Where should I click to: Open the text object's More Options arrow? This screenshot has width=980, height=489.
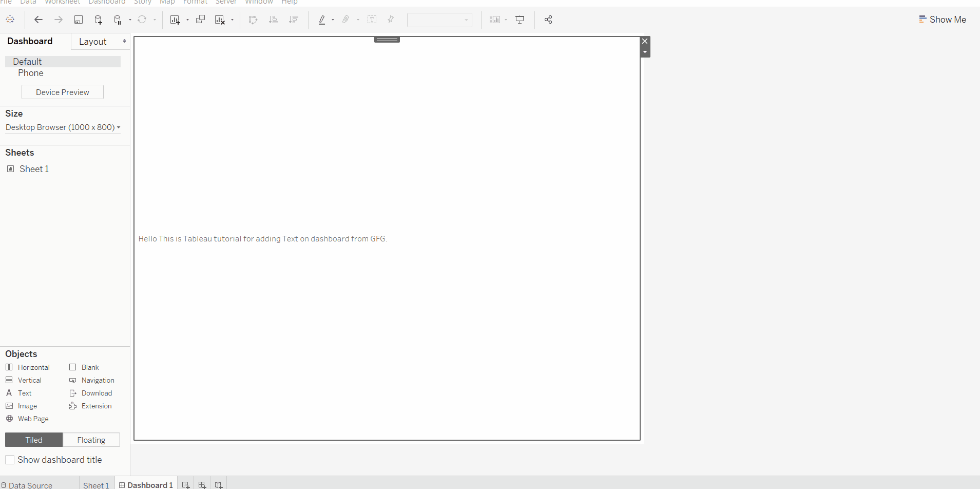[645, 52]
